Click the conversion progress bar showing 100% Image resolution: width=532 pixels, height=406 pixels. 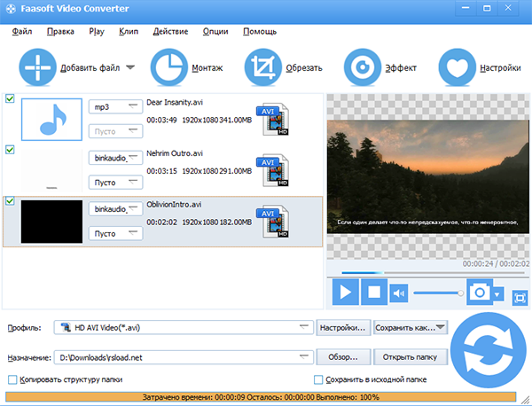(261, 397)
